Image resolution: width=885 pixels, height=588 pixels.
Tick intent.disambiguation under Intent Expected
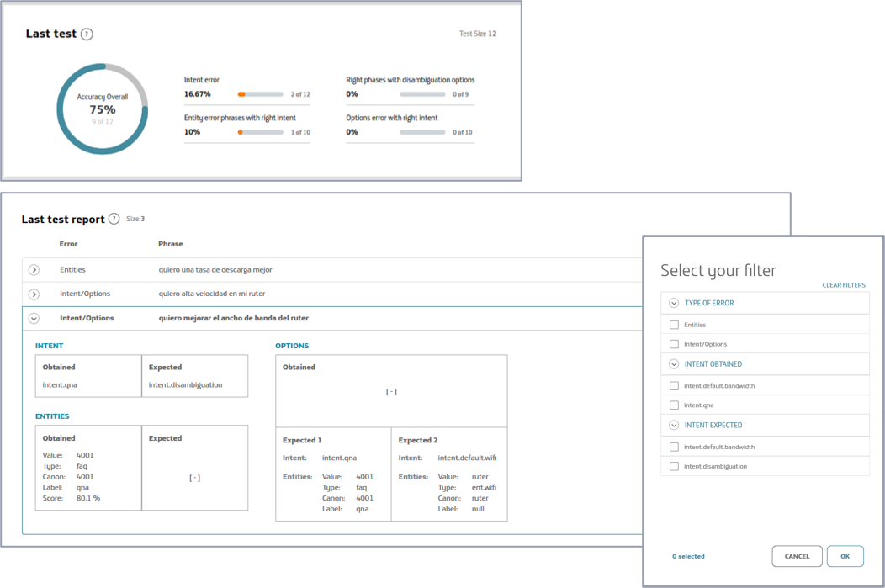[x=674, y=466]
